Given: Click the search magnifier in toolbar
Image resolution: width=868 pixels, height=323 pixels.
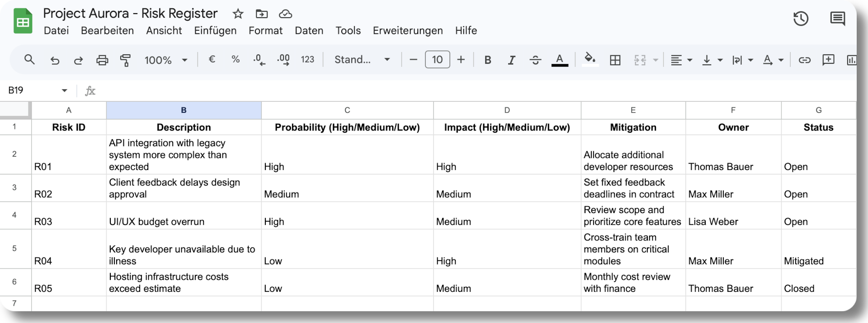Looking at the screenshot, I should [29, 59].
